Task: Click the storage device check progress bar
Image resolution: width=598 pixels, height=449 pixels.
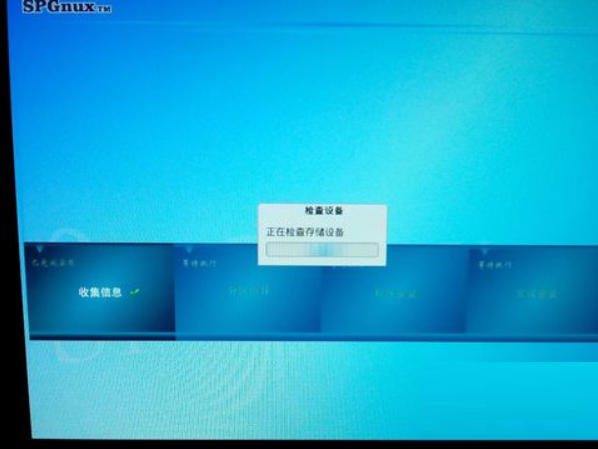Action: click(322, 250)
